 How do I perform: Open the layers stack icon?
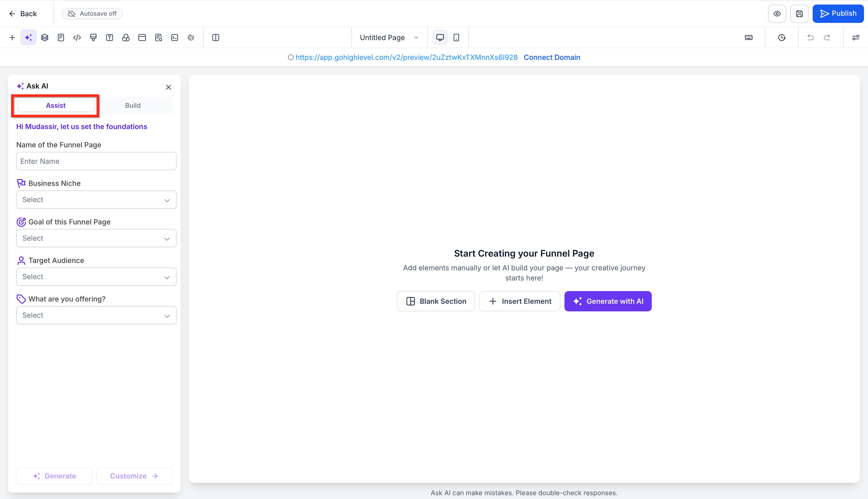(x=45, y=38)
